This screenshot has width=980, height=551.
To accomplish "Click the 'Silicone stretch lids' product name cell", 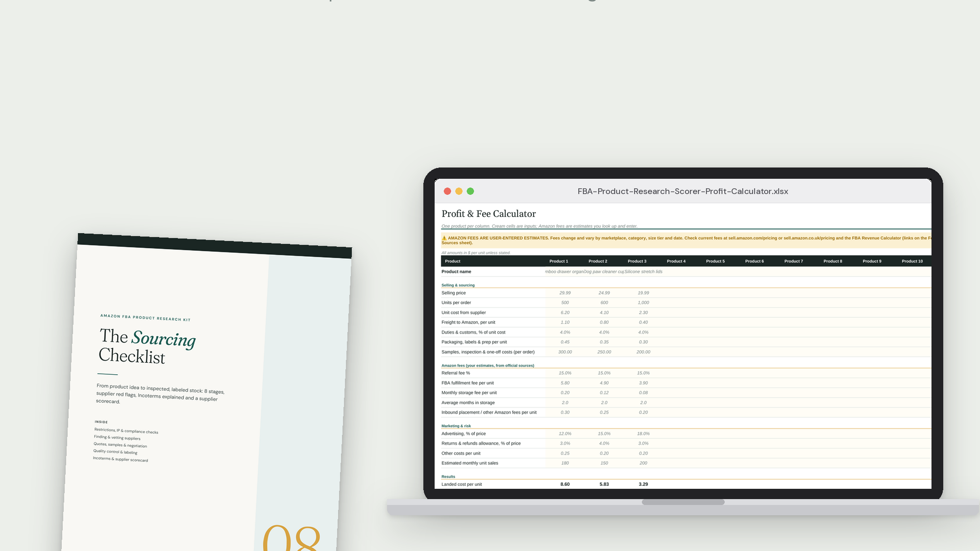I will 643,272.
